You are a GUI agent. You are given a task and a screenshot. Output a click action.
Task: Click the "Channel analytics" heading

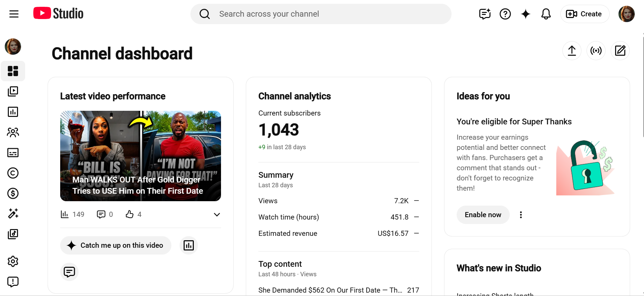[x=294, y=96]
